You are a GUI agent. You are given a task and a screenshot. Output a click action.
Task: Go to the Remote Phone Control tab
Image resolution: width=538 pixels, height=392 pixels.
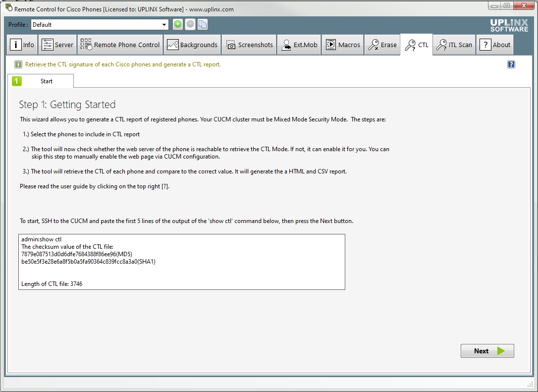pyautogui.click(x=120, y=45)
